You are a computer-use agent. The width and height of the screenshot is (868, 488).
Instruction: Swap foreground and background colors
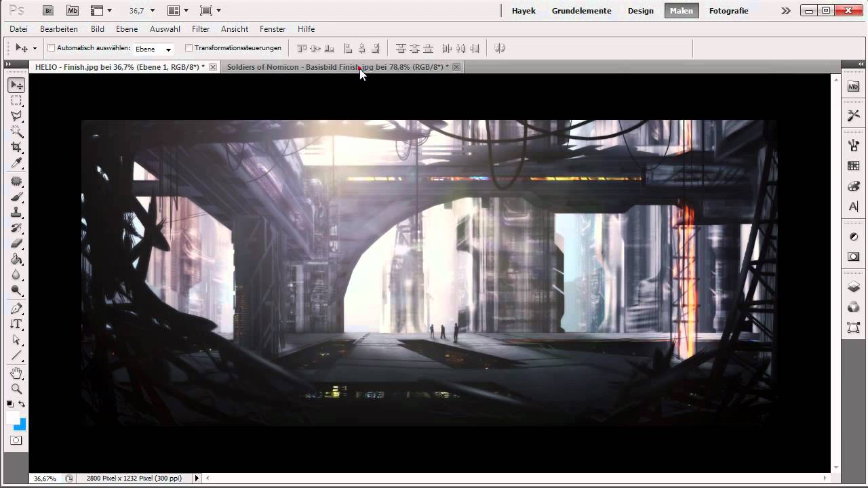tap(22, 404)
